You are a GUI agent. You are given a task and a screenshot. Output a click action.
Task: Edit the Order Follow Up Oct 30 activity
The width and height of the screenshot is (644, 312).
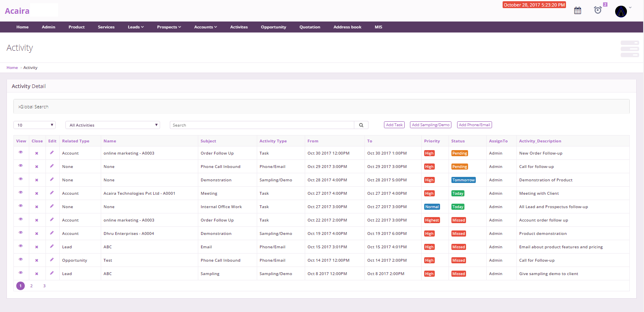[x=52, y=153]
